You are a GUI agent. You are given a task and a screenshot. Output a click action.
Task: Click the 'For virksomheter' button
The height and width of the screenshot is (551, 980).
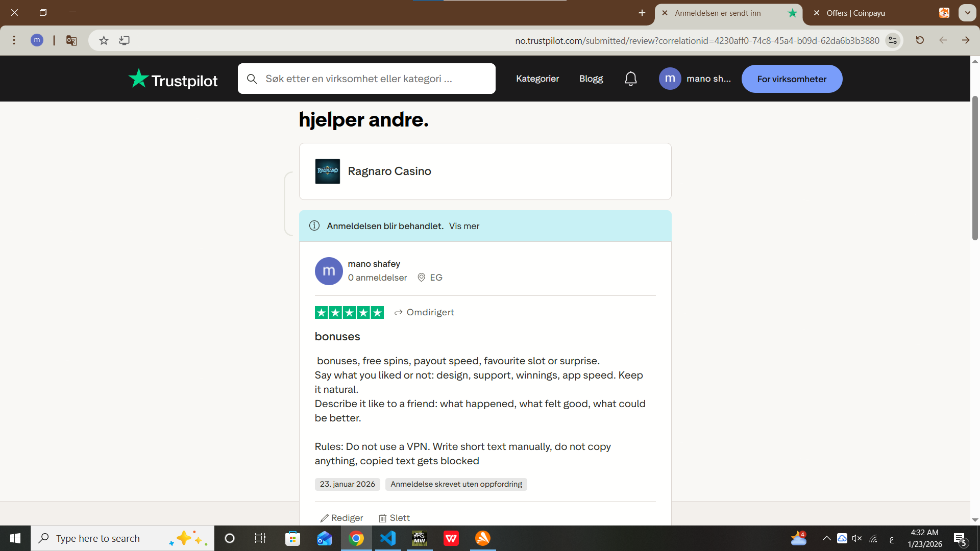(x=792, y=79)
